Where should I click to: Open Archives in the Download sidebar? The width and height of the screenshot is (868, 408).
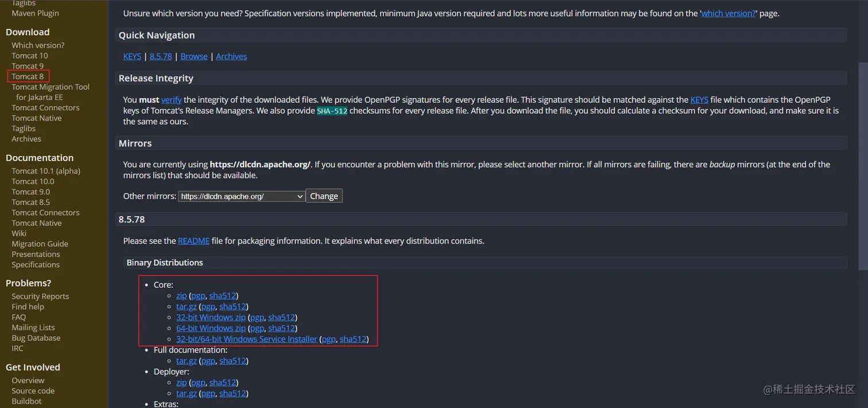click(x=26, y=139)
